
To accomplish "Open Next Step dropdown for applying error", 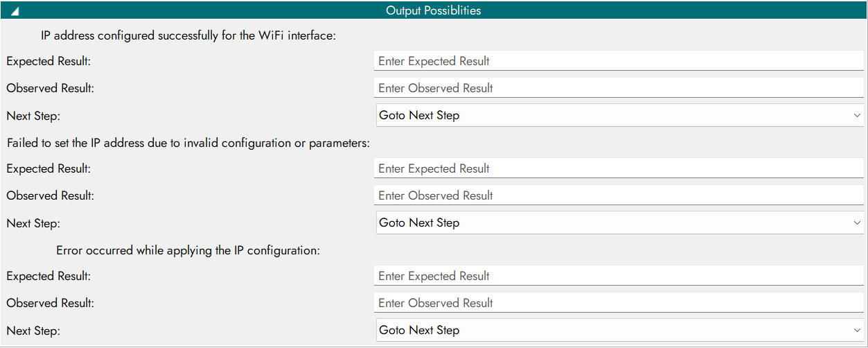I will point(619,330).
